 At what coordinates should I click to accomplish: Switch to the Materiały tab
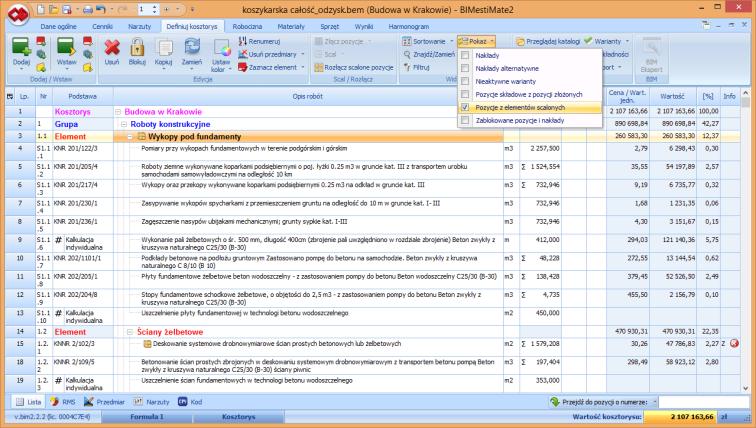(x=291, y=27)
